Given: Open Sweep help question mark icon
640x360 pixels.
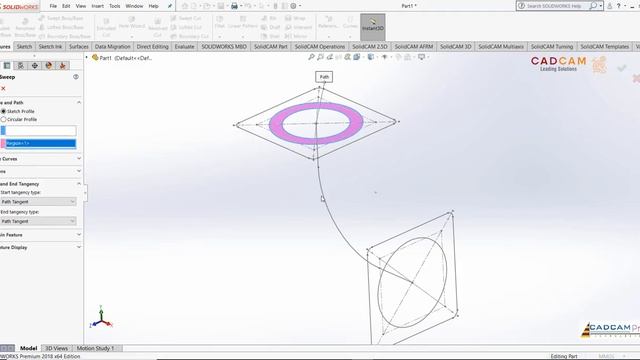Looking at the screenshot, I should (x=76, y=77).
